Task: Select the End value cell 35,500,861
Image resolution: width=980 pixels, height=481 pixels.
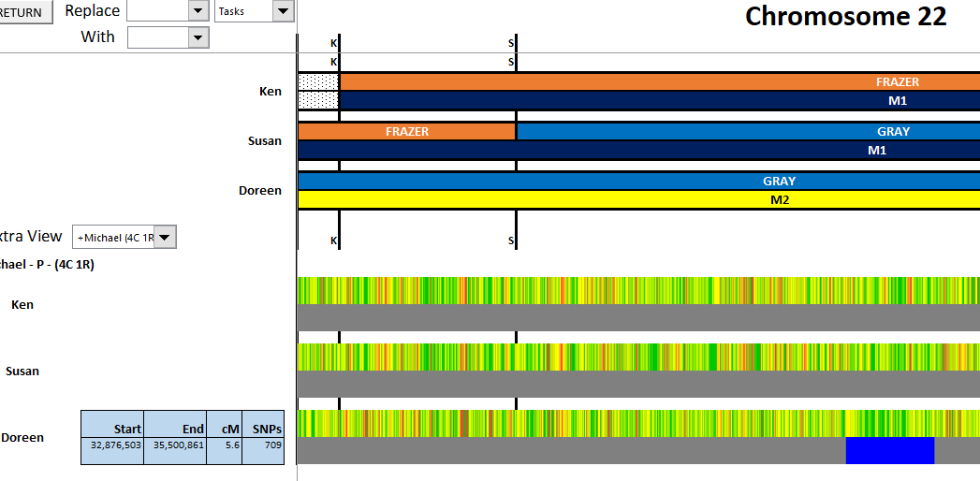Action: click(175, 446)
